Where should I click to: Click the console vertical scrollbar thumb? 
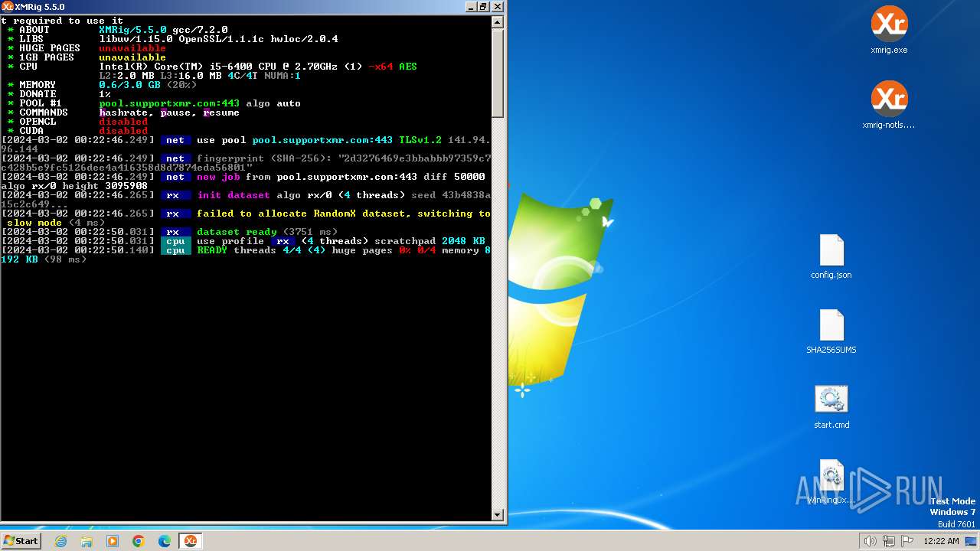[498, 73]
